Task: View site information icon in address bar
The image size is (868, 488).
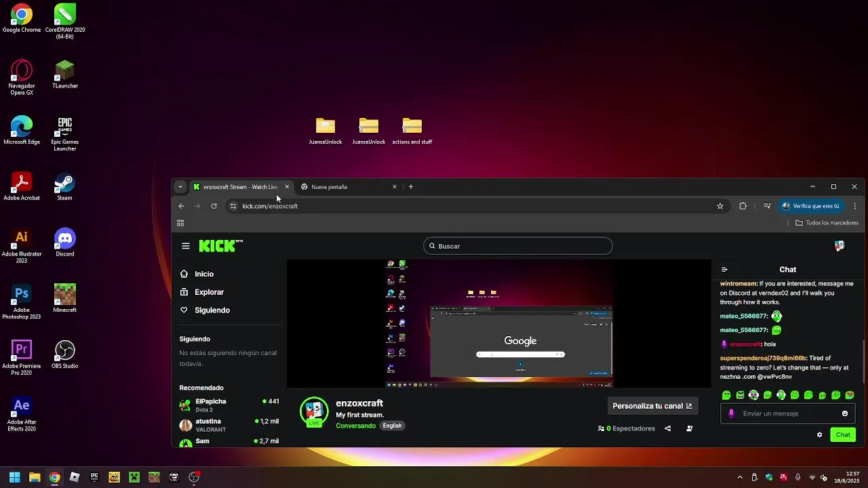Action: [233, 206]
